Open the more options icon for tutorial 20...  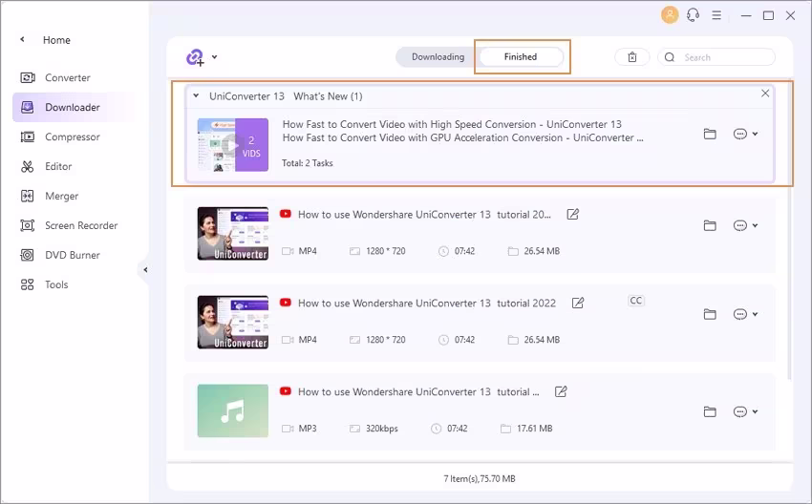[x=740, y=225]
